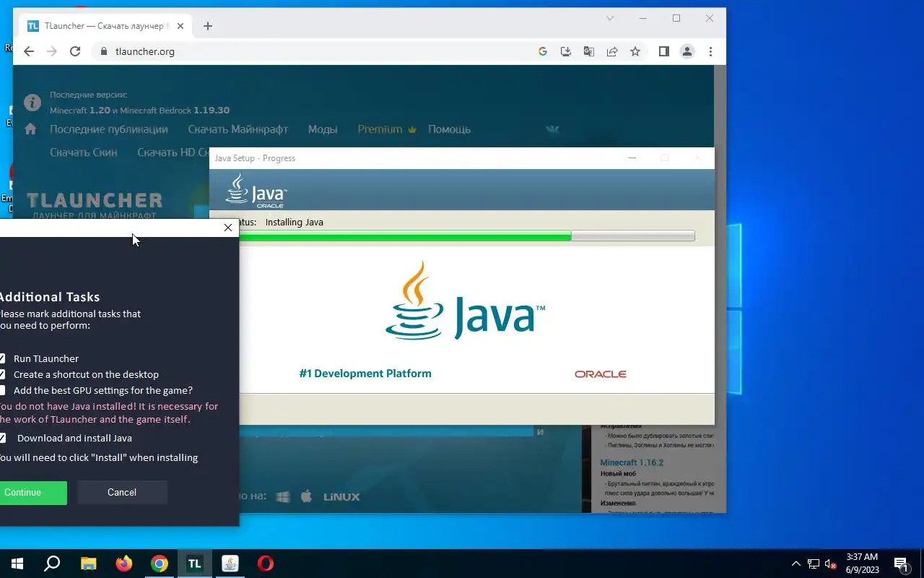The image size is (924, 578).
Task: Click the network icon in system tray
Action: [814, 564]
